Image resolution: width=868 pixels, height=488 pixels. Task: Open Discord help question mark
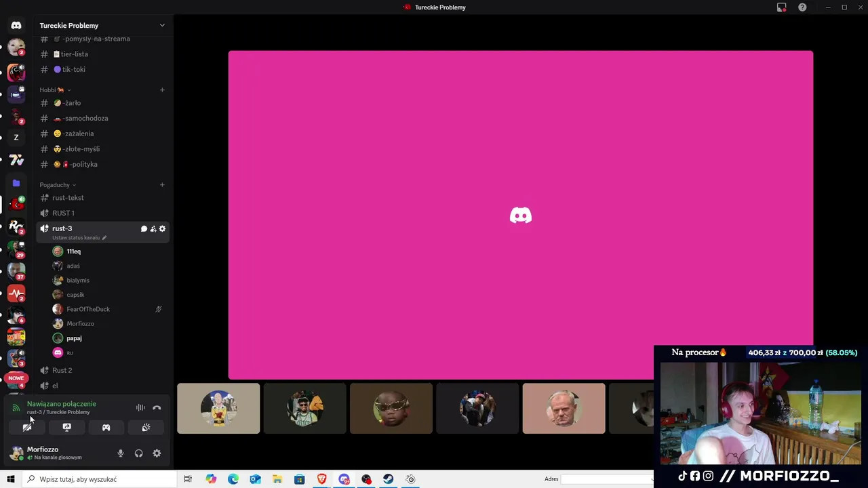click(x=802, y=7)
